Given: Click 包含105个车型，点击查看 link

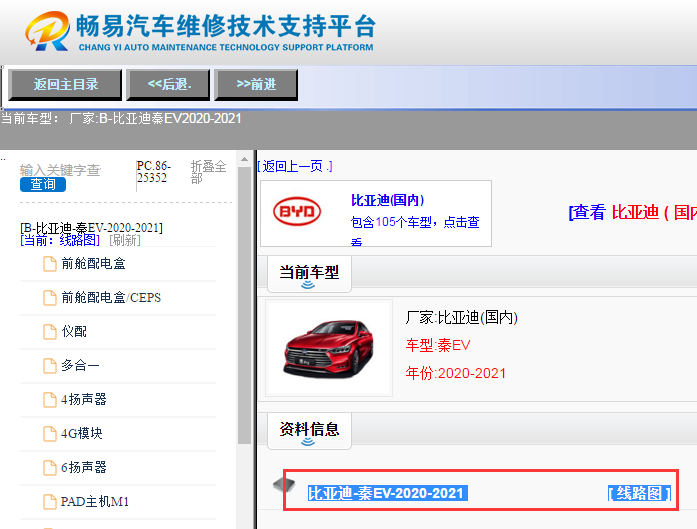Looking at the screenshot, I should (415, 229).
